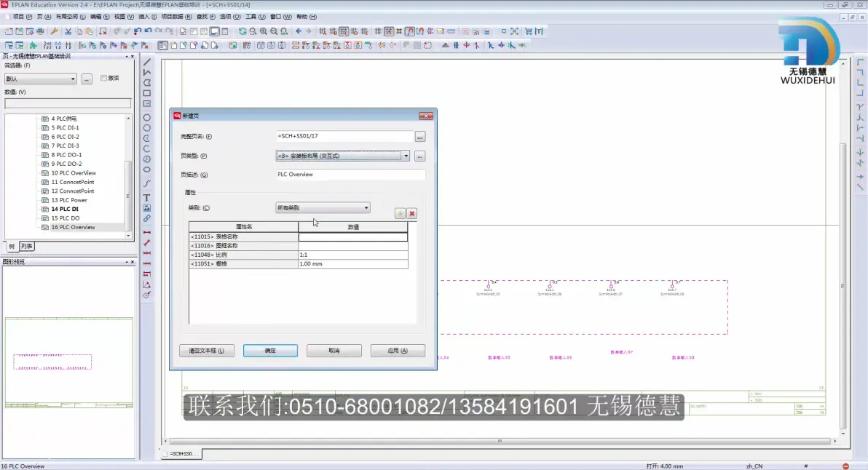
Task: Select the Hyperlink tool
Action: pos(147,218)
